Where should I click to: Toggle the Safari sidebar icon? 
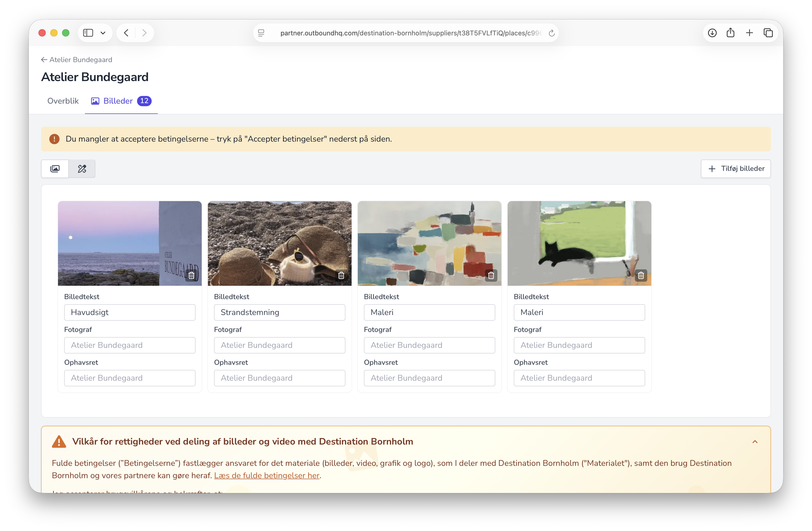click(88, 33)
